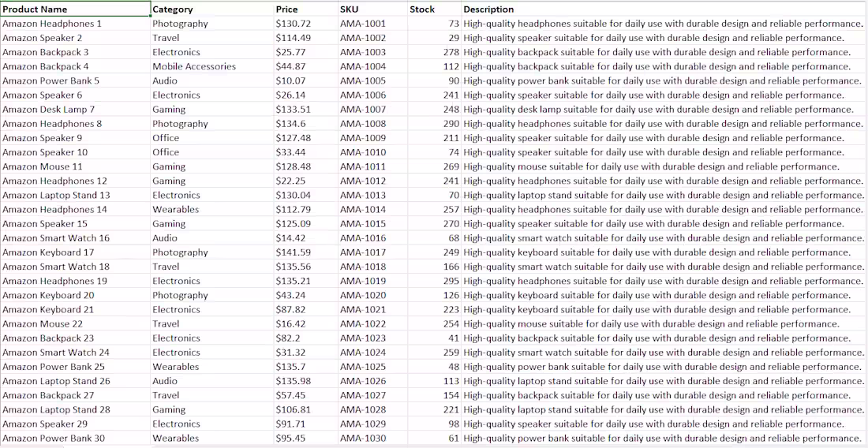
Task: Select Description cell of Amazon Laptop Stand 13
Action: (x=664, y=196)
